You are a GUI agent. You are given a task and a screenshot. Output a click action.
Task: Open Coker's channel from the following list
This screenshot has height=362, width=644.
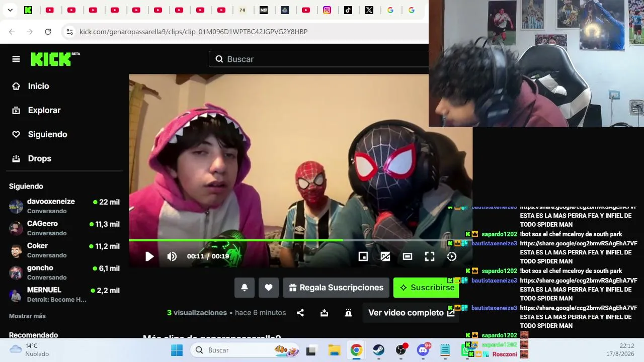click(64, 250)
